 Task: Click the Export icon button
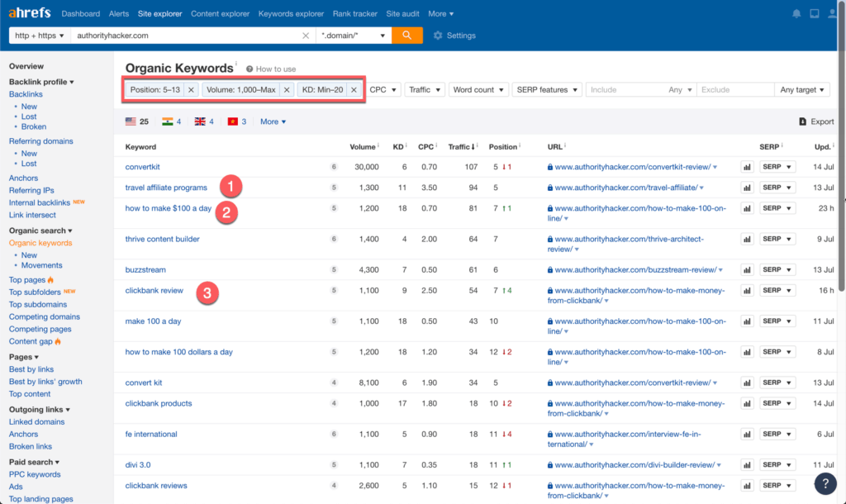[x=802, y=121]
